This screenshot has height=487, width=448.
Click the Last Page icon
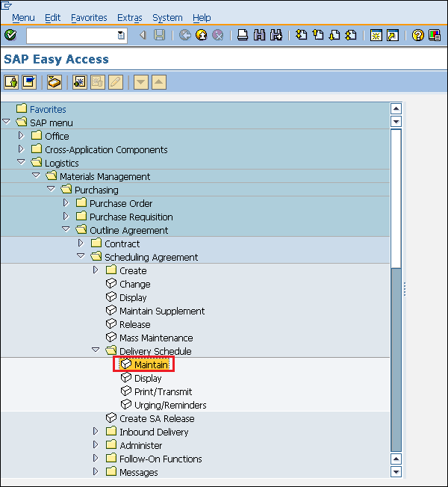[x=351, y=35]
